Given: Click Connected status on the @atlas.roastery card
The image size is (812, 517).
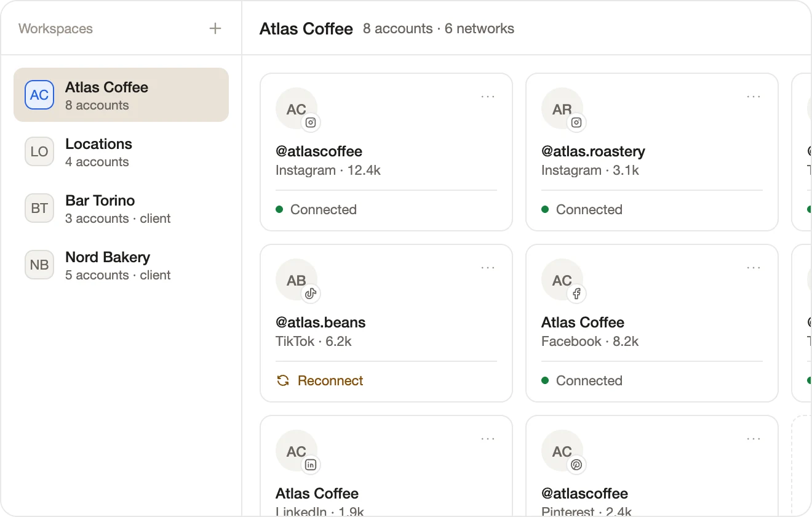Looking at the screenshot, I should click(x=582, y=209).
